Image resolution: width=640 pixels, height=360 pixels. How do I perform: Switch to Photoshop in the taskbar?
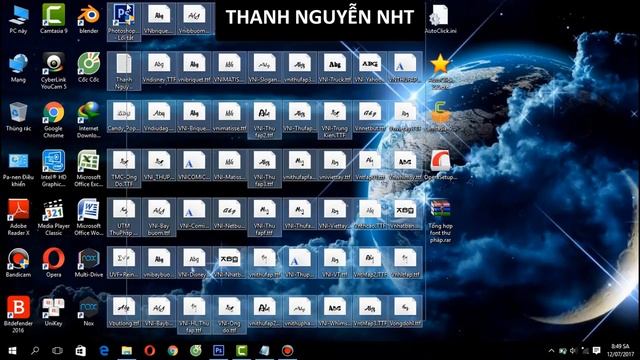[x=218, y=351]
